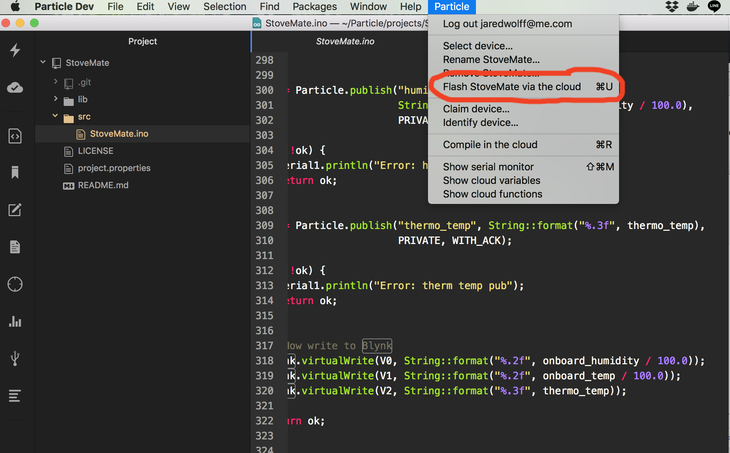
Task: Choose Show cloud functions
Action: click(523, 194)
